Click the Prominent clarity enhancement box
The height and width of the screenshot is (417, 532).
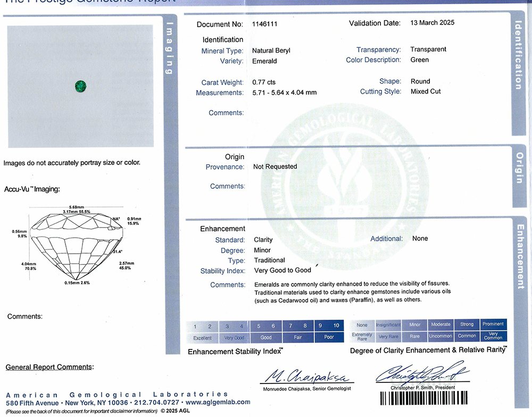pyautogui.click(x=493, y=324)
